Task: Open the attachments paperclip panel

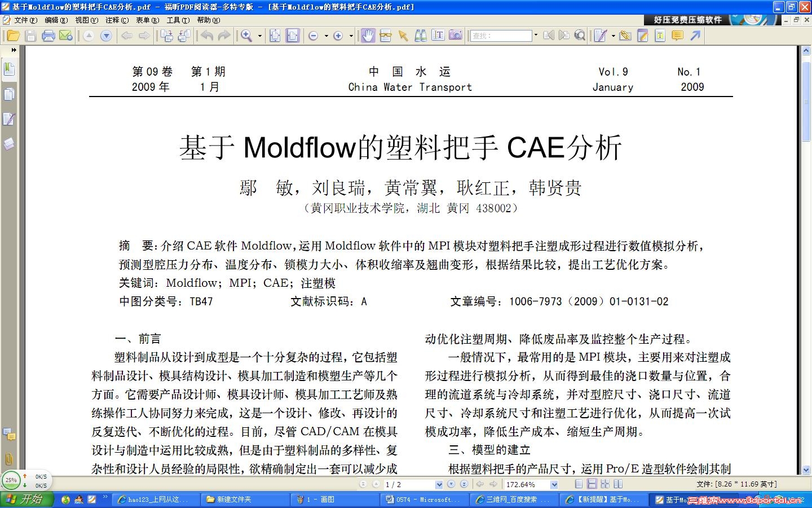Action: pos(9,459)
